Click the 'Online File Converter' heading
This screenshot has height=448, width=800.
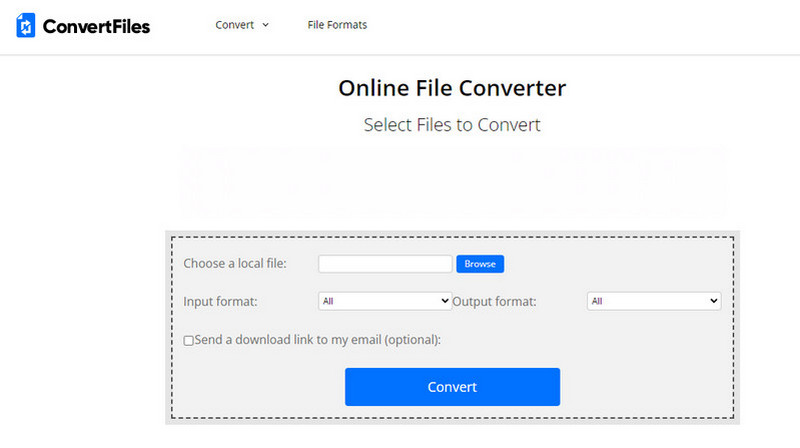coord(452,88)
